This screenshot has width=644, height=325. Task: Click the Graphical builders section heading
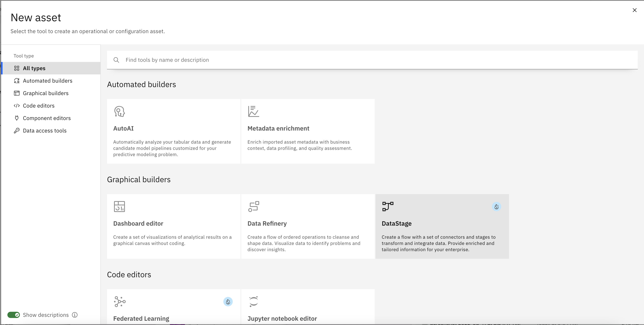point(139,179)
